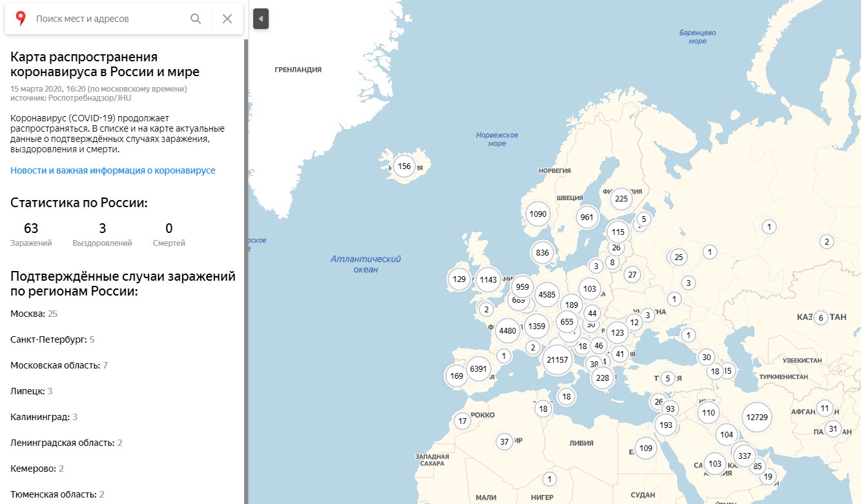Click the Yandex Maps red pin logo

coord(21,19)
